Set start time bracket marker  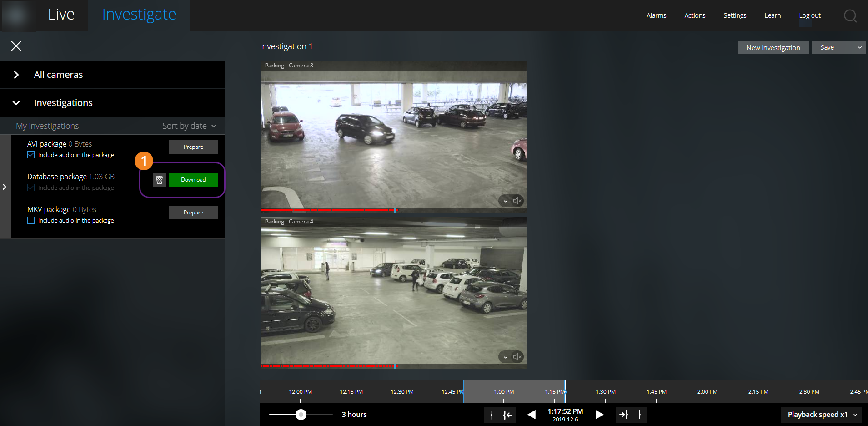(492, 415)
